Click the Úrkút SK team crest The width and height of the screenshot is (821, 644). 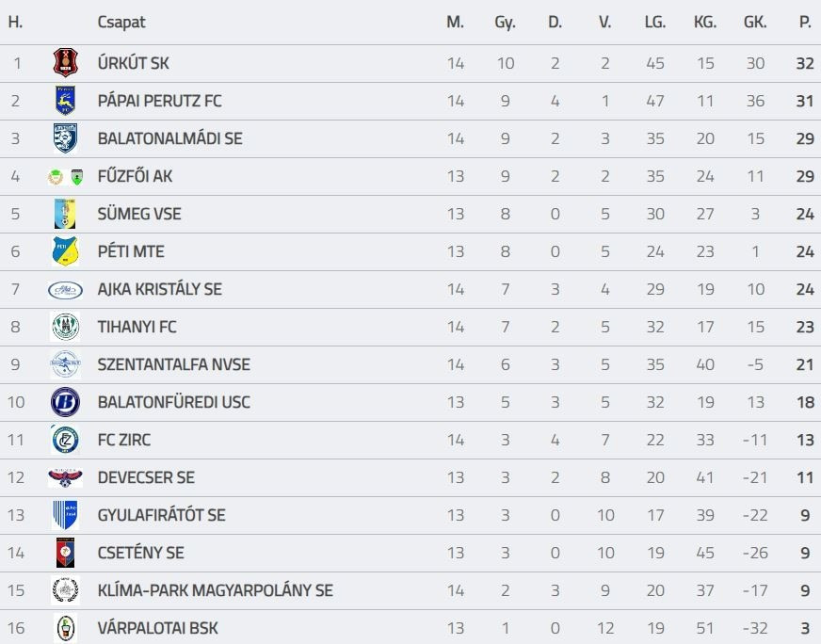point(65,63)
